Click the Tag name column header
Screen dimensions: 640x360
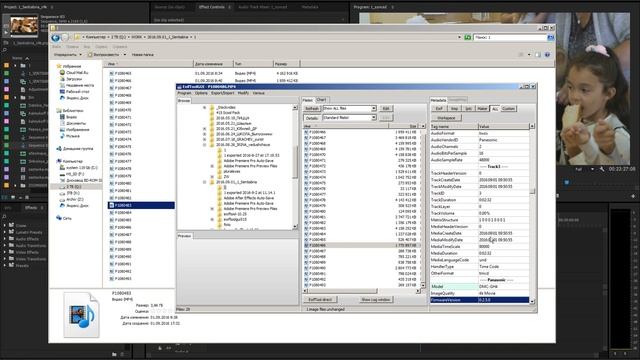point(453,127)
